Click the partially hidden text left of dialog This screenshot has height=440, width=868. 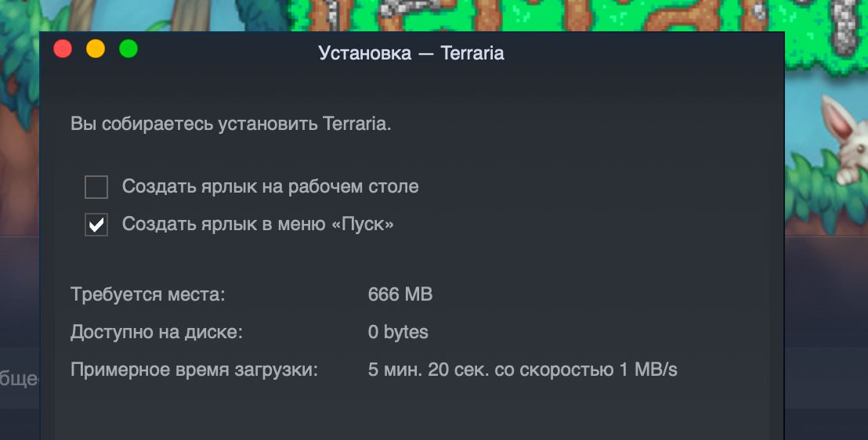(20, 379)
